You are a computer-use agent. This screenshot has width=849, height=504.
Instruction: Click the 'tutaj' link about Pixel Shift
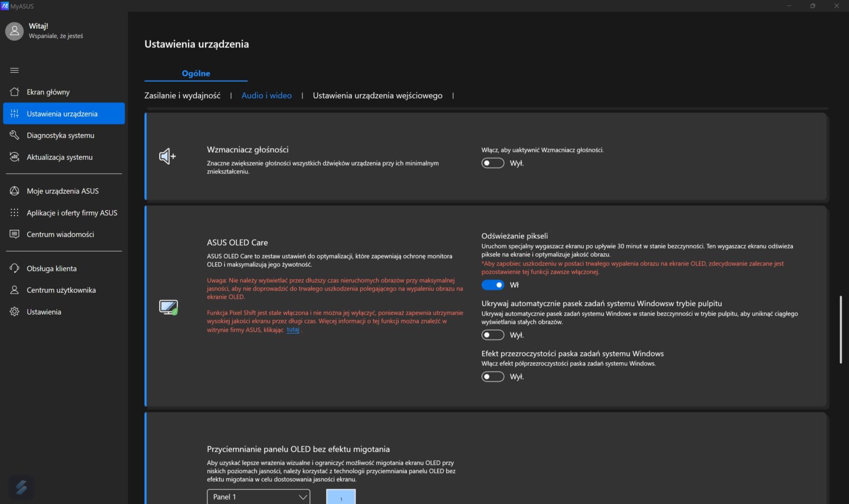293,329
